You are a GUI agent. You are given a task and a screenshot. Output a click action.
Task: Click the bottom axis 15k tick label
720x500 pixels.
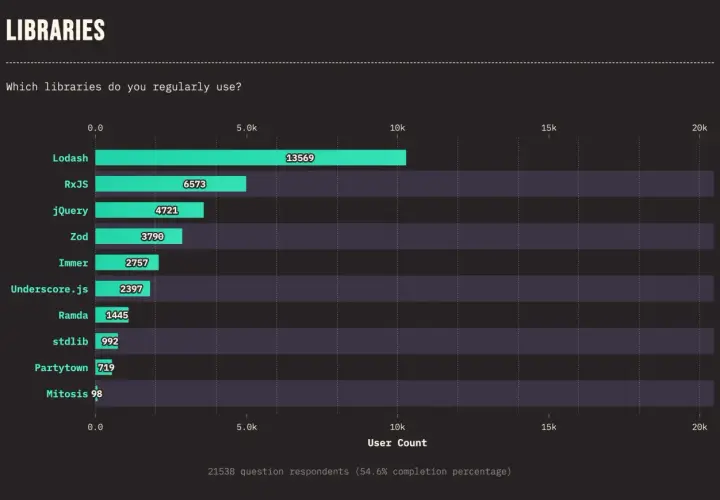pyautogui.click(x=548, y=427)
